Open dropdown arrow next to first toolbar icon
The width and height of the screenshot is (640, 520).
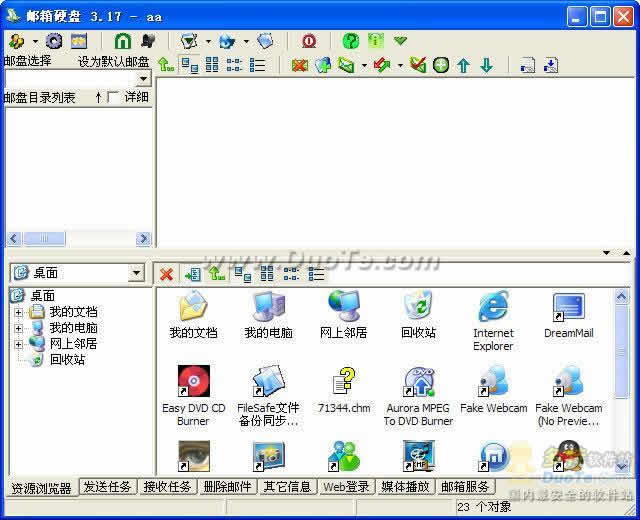(35, 41)
